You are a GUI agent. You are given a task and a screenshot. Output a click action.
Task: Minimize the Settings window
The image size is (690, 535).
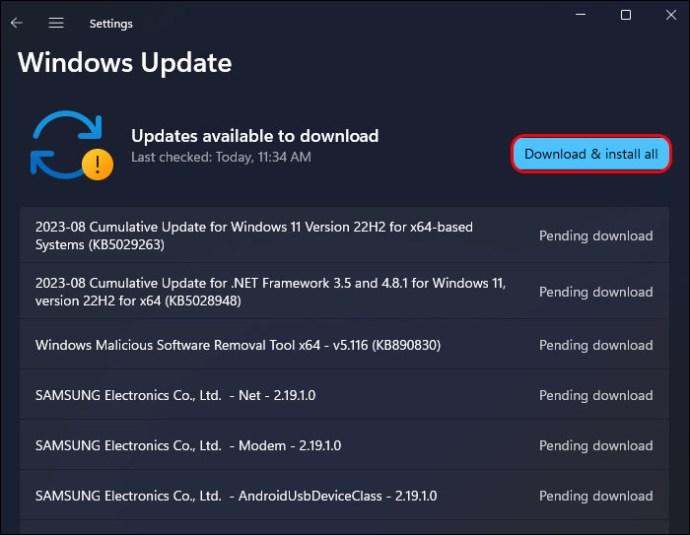580,15
